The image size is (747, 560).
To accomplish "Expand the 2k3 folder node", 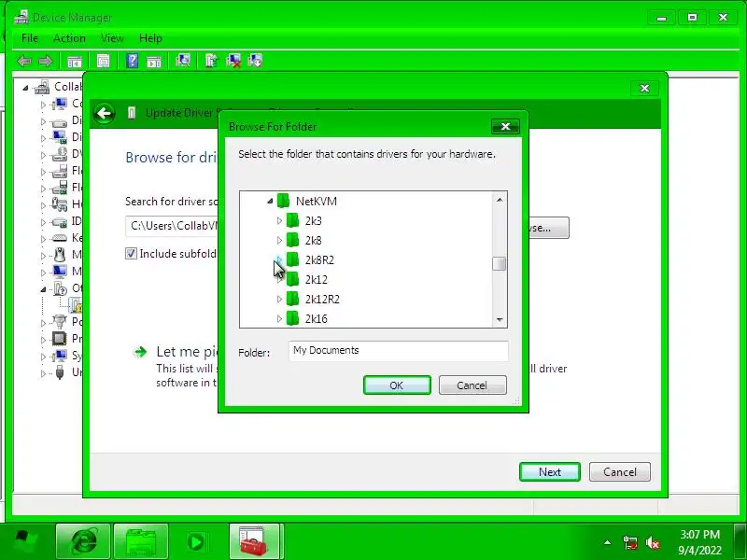I will 279,221.
